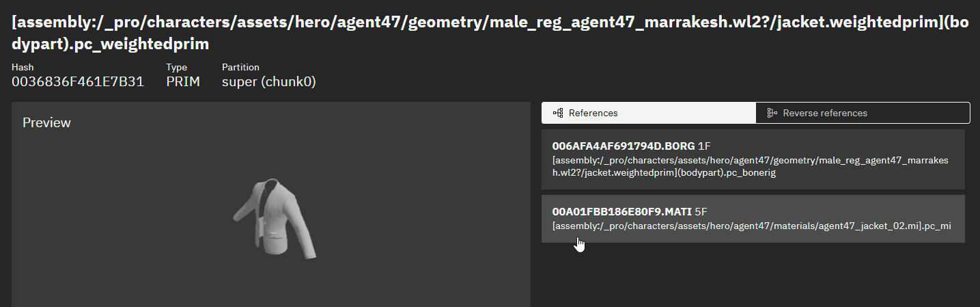Click the Partition field label
Viewport: 980px width, 307px height.
click(240, 68)
